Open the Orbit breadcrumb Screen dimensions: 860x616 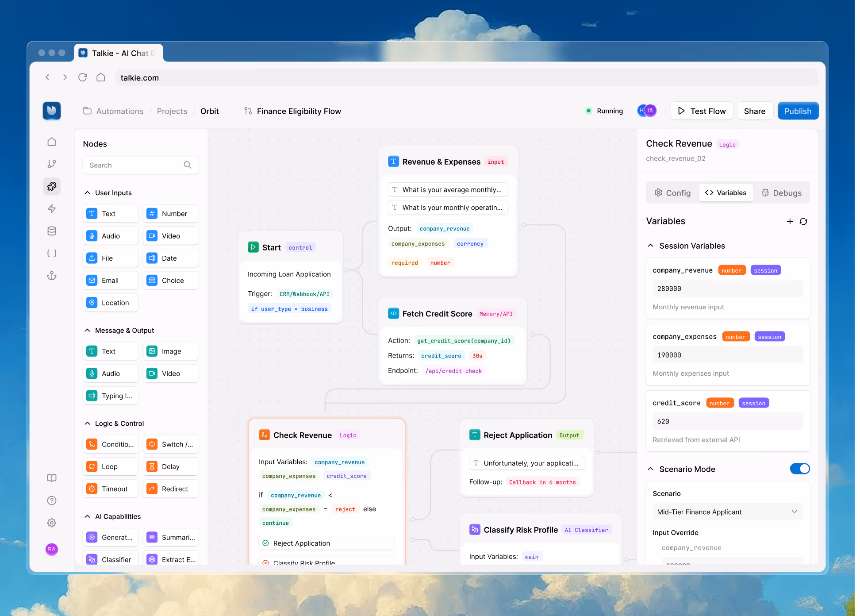pyautogui.click(x=210, y=111)
